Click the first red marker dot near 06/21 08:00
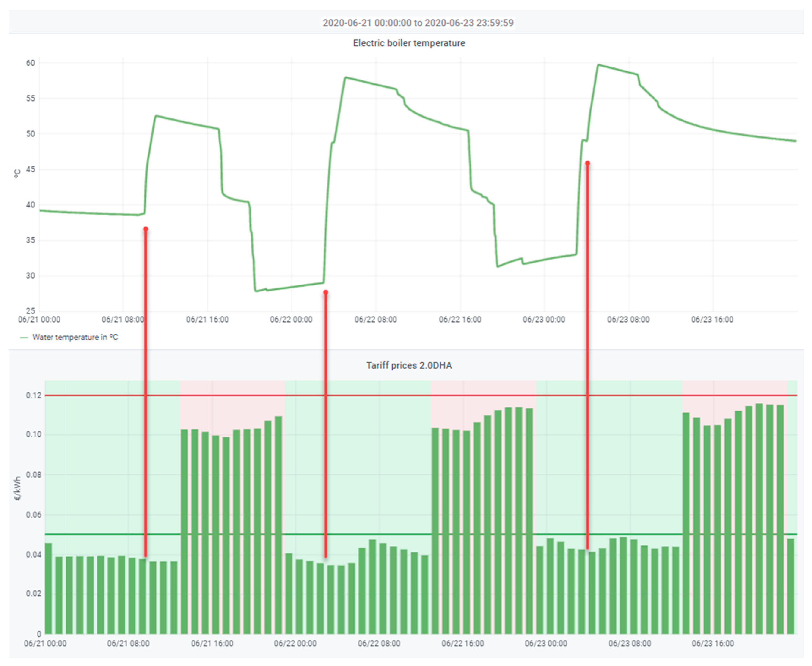This screenshot has width=812, height=666. (x=145, y=229)
